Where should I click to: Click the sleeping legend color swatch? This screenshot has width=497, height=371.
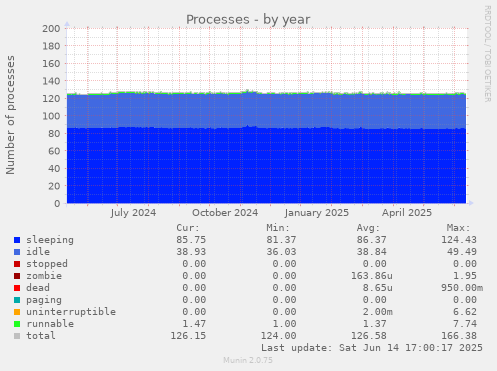pyautogui.click(x=17, y=240)
